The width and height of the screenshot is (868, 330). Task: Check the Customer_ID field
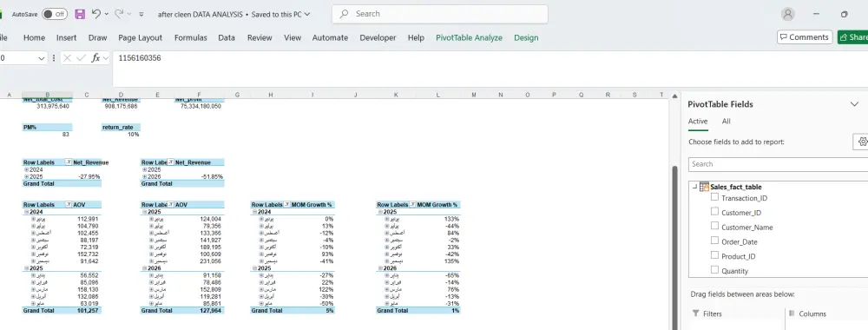(x=714, y=212)
